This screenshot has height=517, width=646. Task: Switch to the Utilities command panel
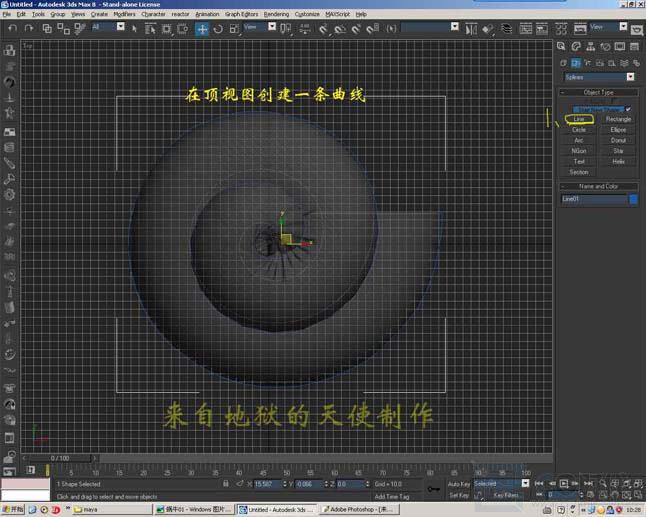pyautogui.click(x=634, y=47)
